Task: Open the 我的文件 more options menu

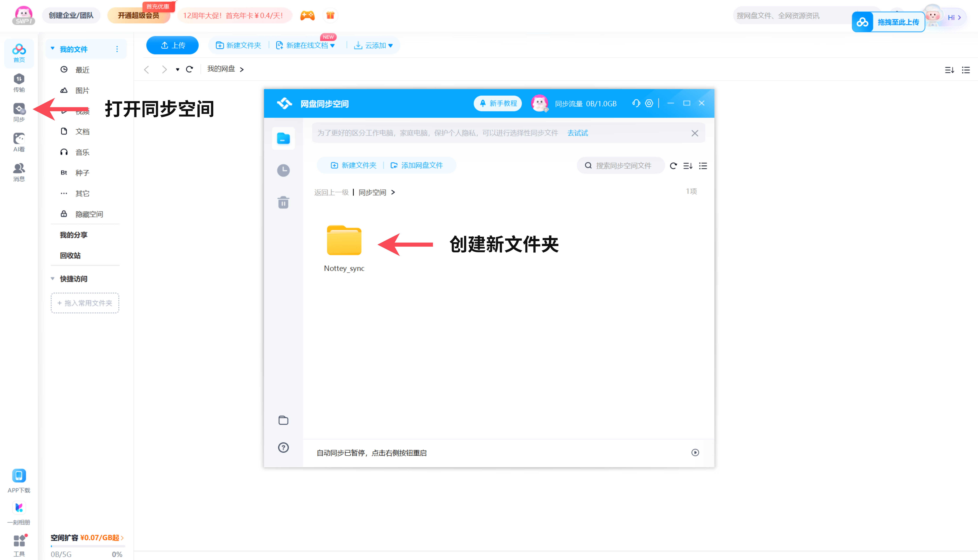Action: (x=117, y=49)
